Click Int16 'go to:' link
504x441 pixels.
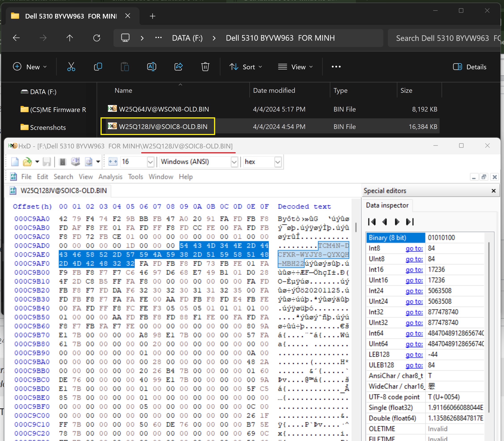[414, 270]
